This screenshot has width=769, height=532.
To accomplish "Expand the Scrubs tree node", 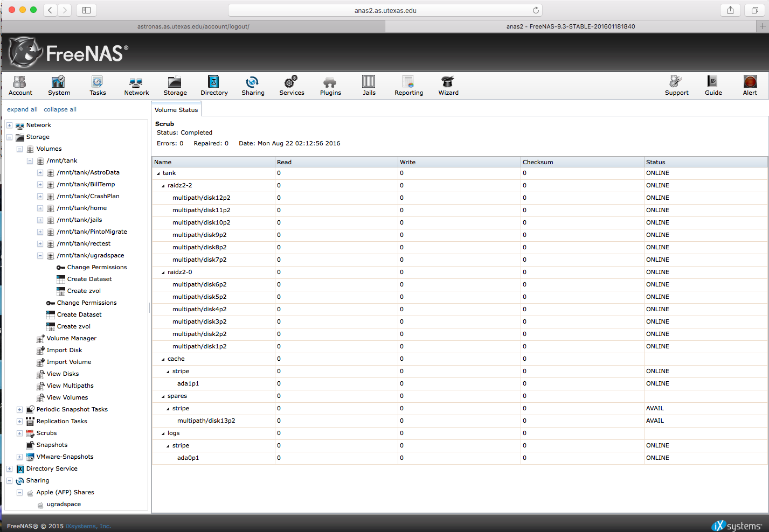I will (x=19, y=433).
